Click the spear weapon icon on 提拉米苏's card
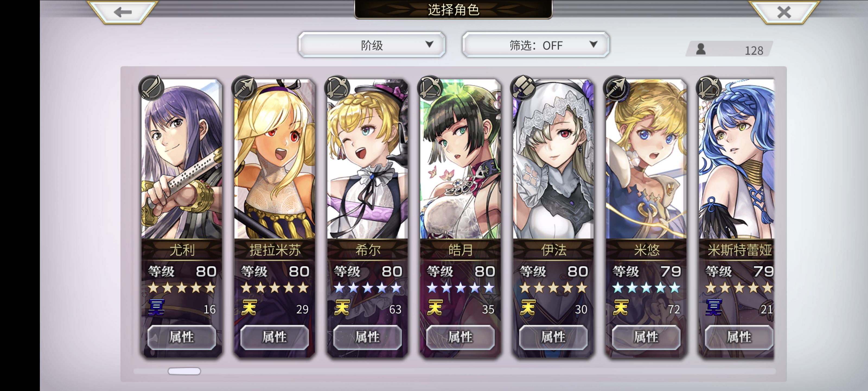The width and height of the screenshot is (868, 391). pyautogui.click(x=244, y=88)
